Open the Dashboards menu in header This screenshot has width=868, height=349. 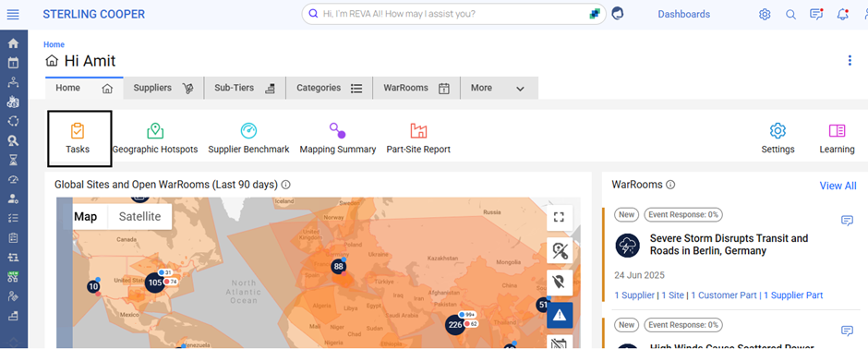point(683,15)
